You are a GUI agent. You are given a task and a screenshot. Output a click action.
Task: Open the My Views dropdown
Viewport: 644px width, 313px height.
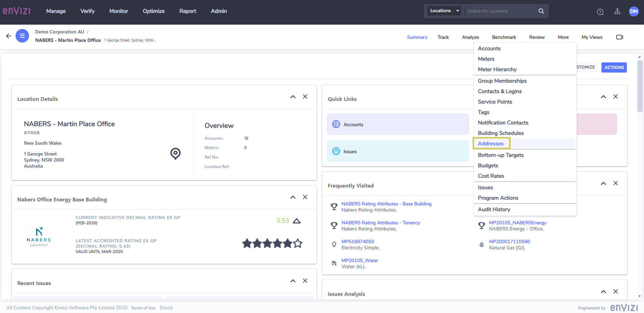(x=592, y=37)
